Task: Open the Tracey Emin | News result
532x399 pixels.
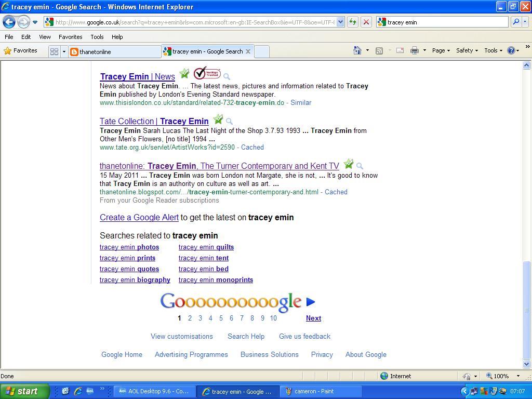Action: click(x=137, y=77)
